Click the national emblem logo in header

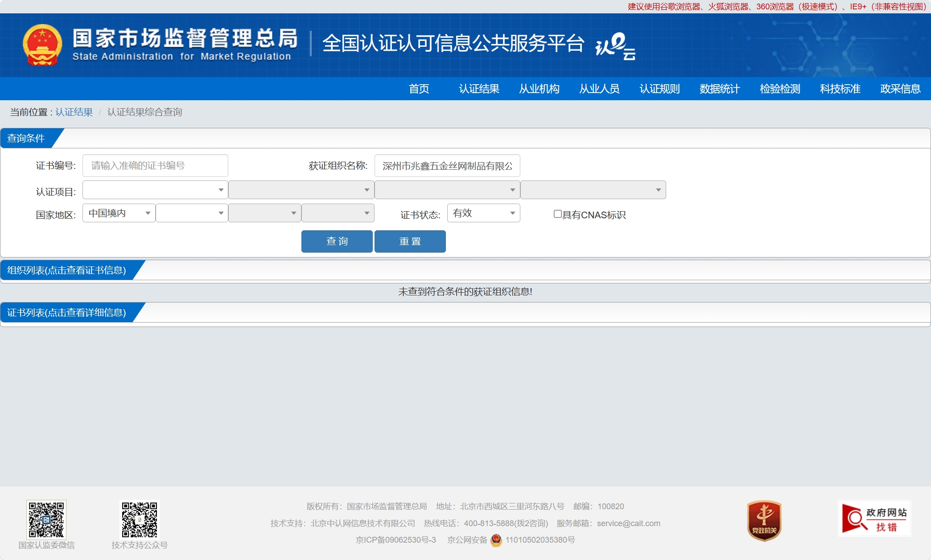click(42, 45)
